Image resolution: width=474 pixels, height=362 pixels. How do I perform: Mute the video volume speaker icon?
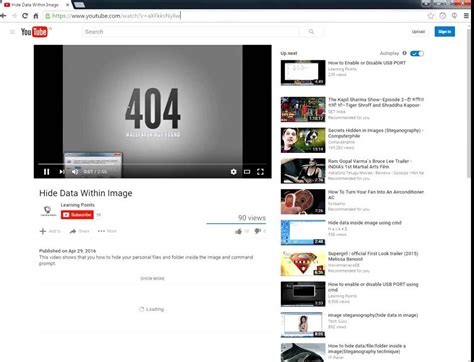[75, 172]
